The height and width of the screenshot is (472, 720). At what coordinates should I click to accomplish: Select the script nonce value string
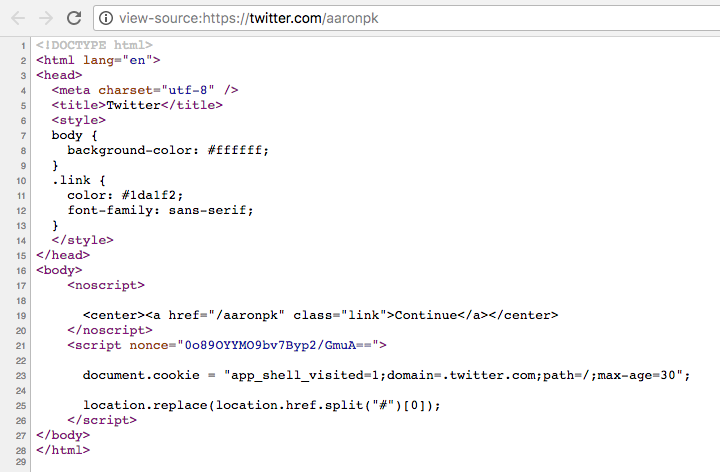click(278, 345)
